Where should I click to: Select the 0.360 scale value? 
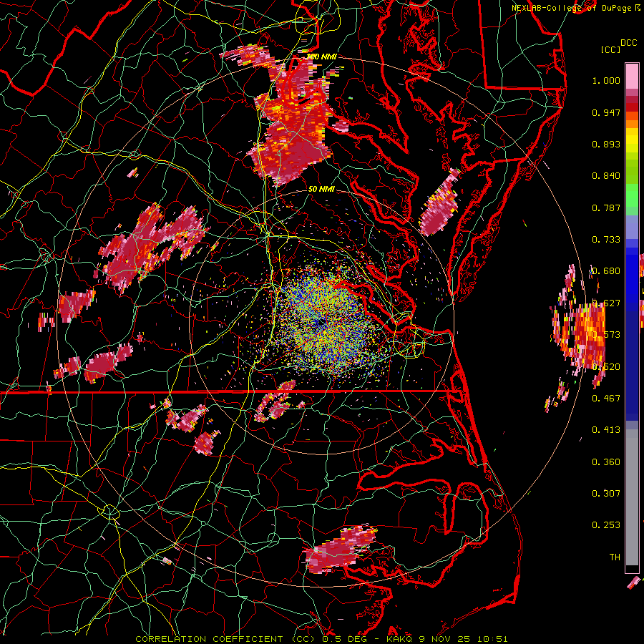tap(606, 462)
